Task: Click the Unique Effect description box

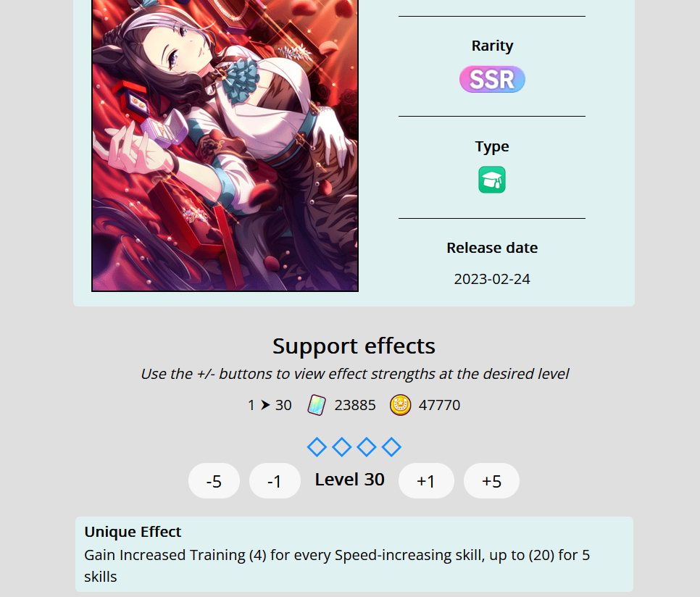Action: pyautogui.click(x=354, y=554)
